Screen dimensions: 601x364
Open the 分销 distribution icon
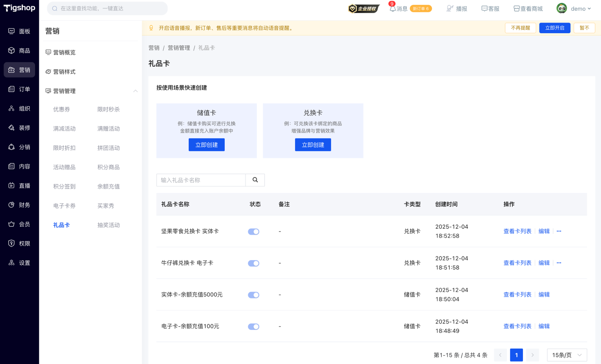coord(11,147)
